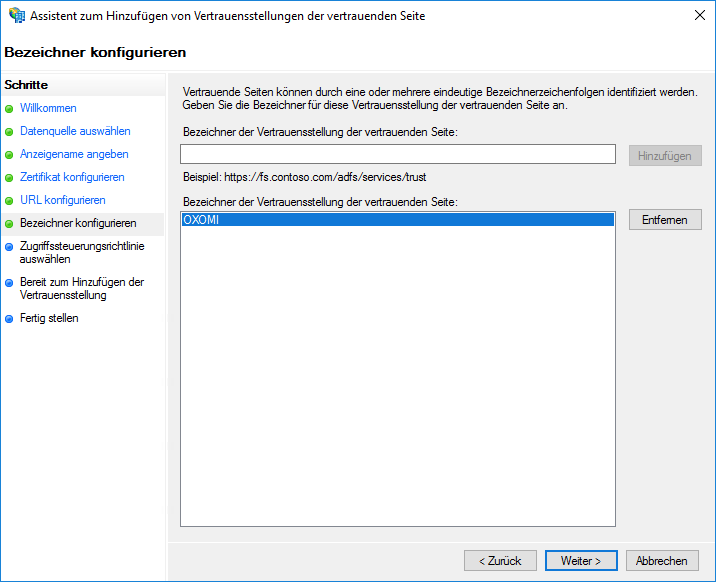
Task: Click the Bezeichner text input field
Action: (397, 154)
